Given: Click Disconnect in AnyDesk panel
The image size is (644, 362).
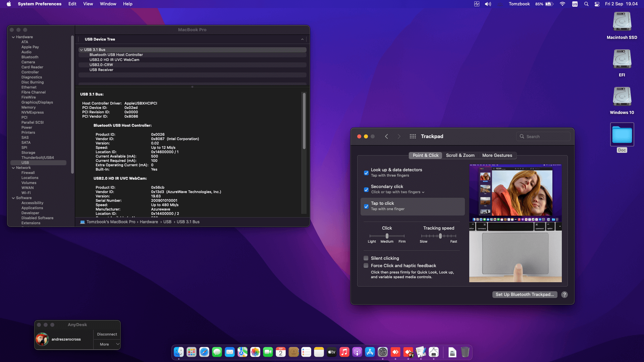Looking at the screenshot, I should point(107,334).
